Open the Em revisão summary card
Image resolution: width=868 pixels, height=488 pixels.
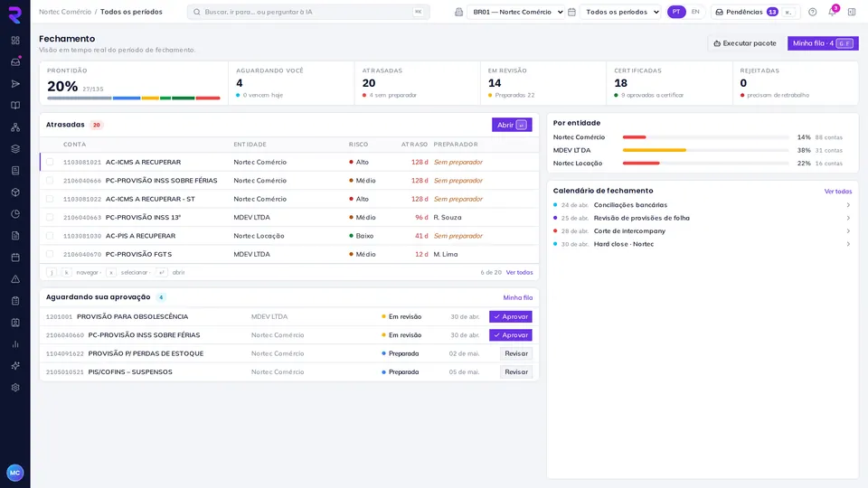[x=543, y=83]
